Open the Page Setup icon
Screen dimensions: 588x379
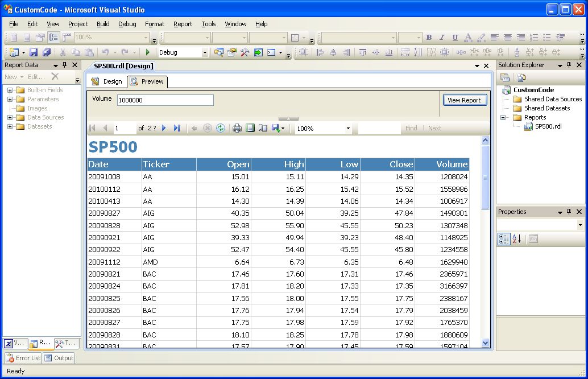coord(263,129)
